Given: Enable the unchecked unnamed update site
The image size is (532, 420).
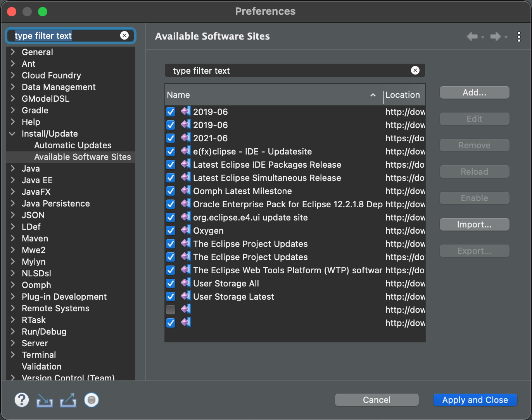Looking at the screenshot, I should coord(170,309).
